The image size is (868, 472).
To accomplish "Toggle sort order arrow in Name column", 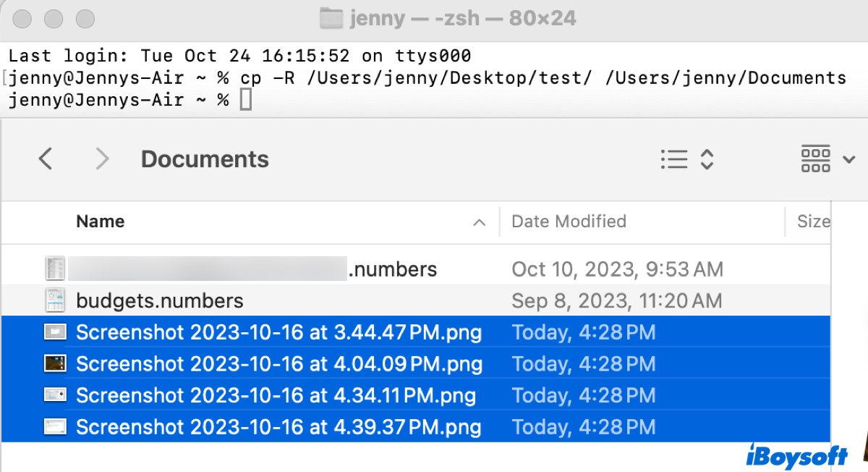I will pos(479,222).
